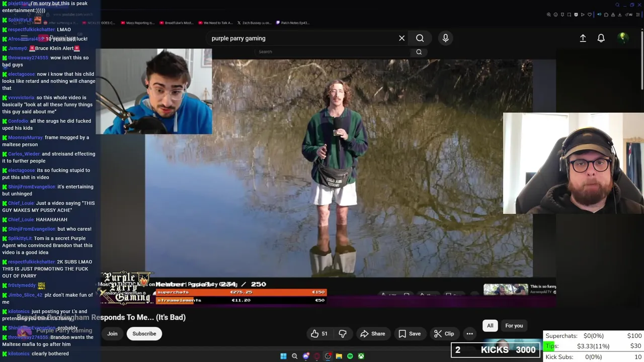Open more actions ellipsis under video
This screenshot has width=644, height=362.
pyautogui.click(x=469, y=333)
